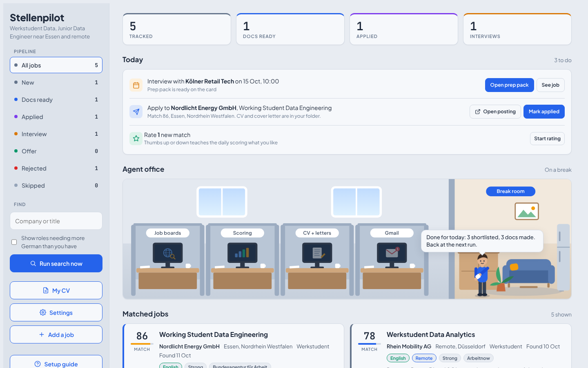Click See job for Kölner Retail Tech

[x=550, y=85]
